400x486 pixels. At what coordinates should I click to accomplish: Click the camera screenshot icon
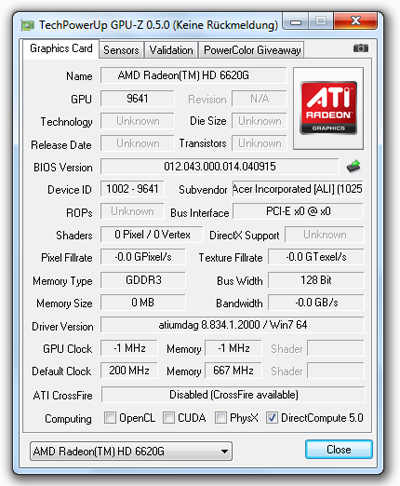(x=361, y=48)
